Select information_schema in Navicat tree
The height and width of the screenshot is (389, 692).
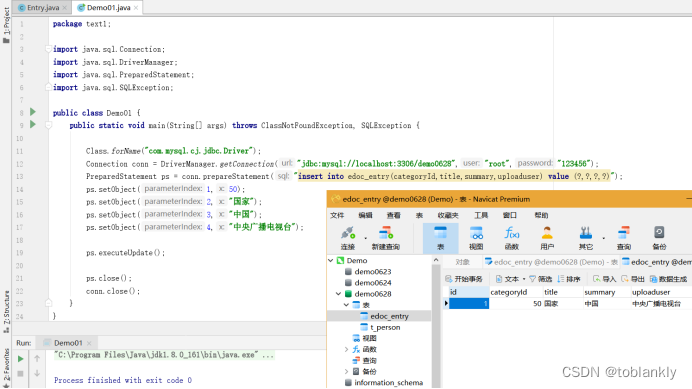point(388,382)
